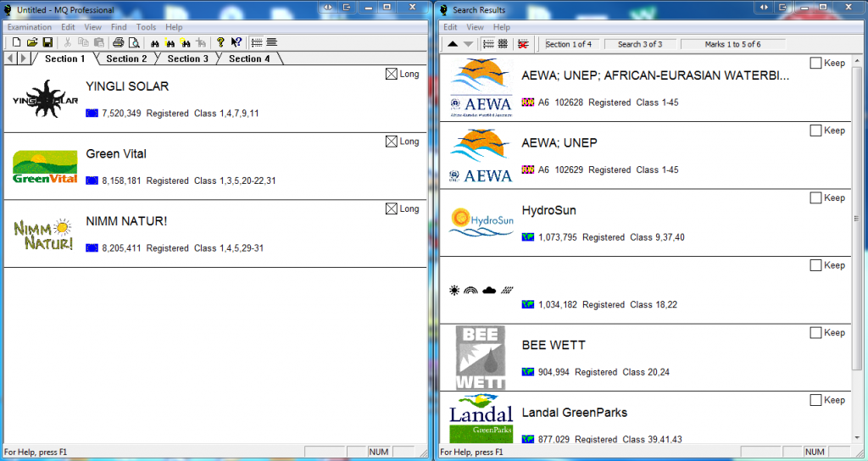Click the Open folder toolbar icon
This screenshot has height=461, width=868.
[32, 42]
